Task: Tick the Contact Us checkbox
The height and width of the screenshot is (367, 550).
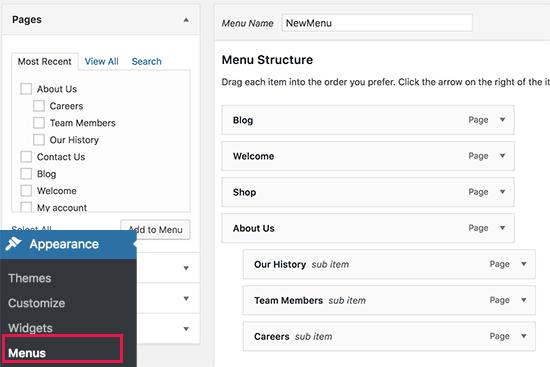Action: click(x=26, y=156)
